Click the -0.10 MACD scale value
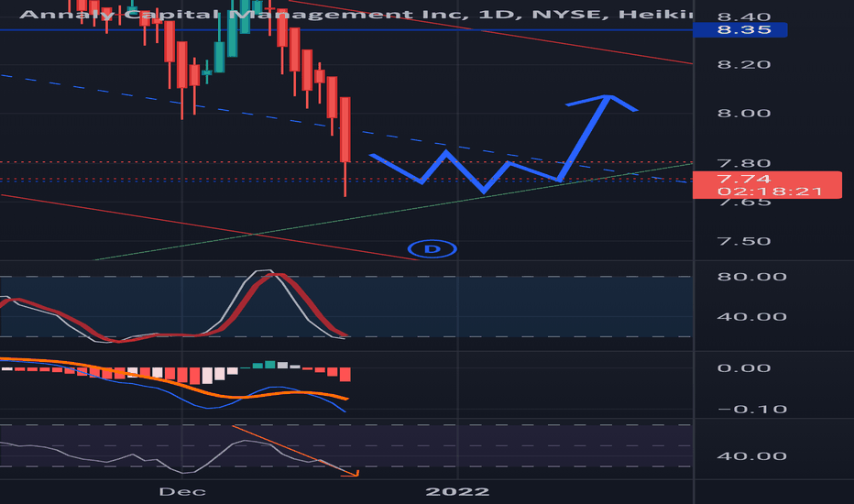The height and width of the screenshot is (504, 854). [751, 410]
